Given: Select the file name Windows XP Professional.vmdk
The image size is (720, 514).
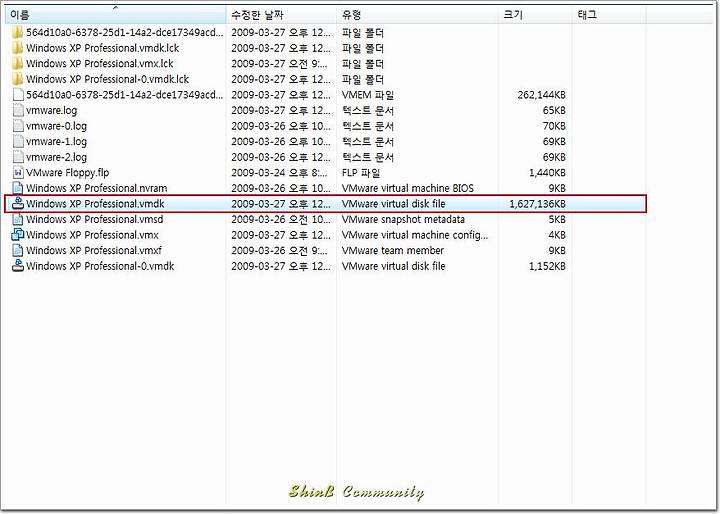Looking at the screenshot, I should [x=95, y=203].
